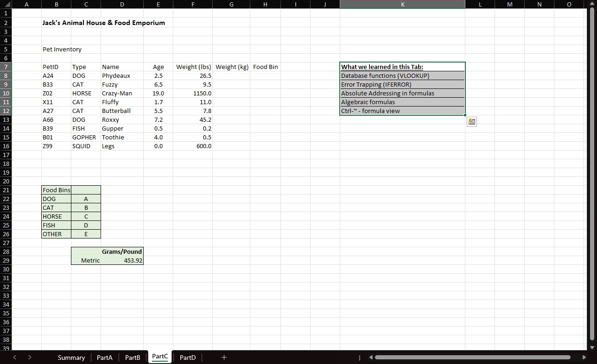The height and width of the screenshot is (364, 597).
Task: Select column F header
Action: [193, 4]
